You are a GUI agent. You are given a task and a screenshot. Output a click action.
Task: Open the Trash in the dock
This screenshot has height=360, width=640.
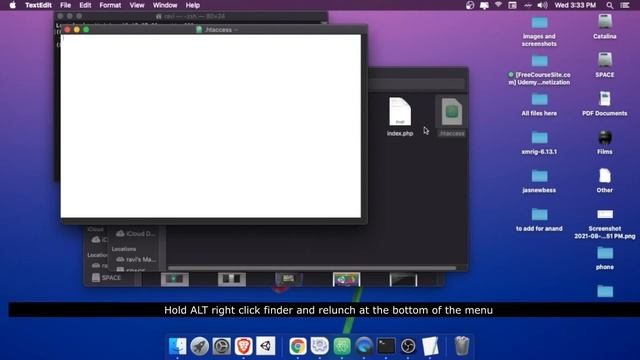pyautogui.click(x=462, y=346)
